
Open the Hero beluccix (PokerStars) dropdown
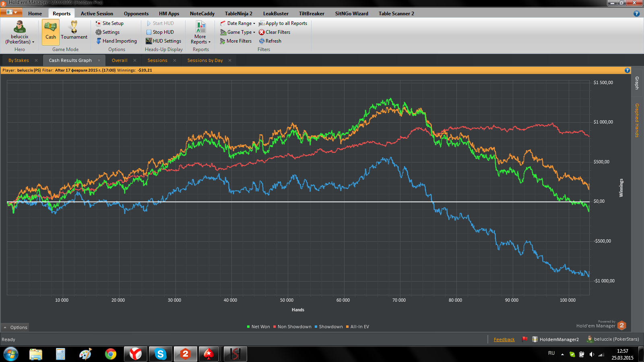[20, 32]
